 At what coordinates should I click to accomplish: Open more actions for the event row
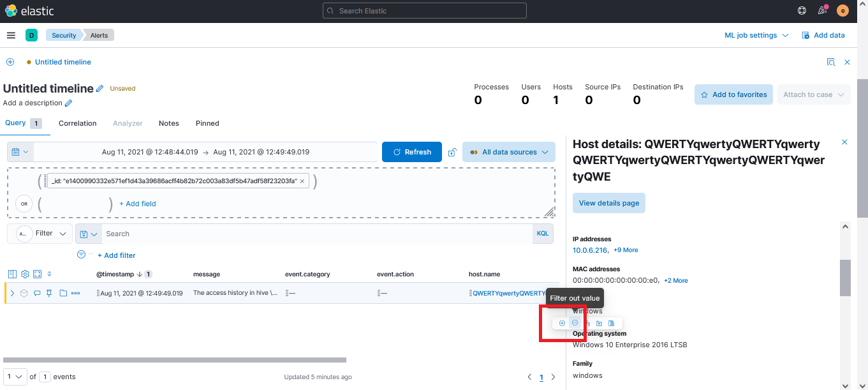point(76,293)
